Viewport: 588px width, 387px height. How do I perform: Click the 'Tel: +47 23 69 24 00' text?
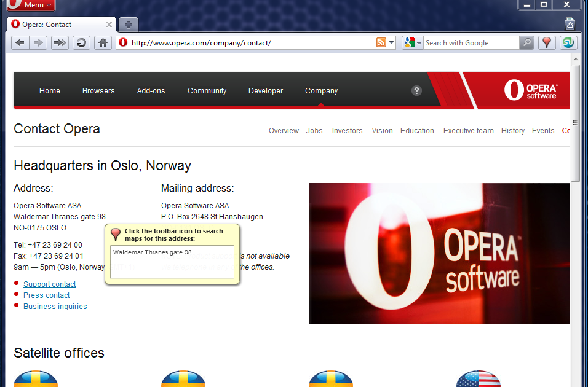point(47,245)
